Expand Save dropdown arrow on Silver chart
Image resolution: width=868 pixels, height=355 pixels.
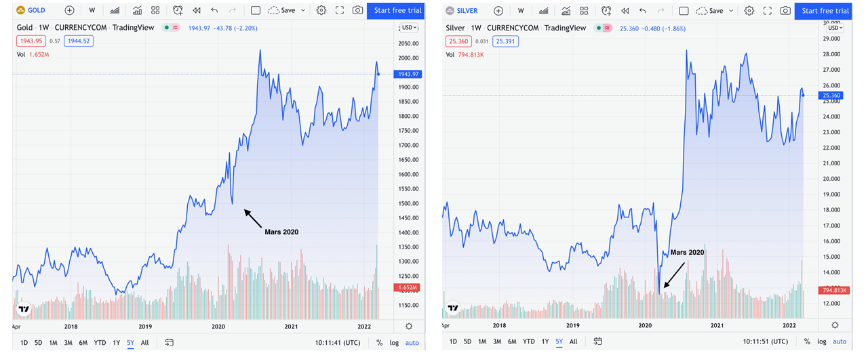tap(732, 11)
